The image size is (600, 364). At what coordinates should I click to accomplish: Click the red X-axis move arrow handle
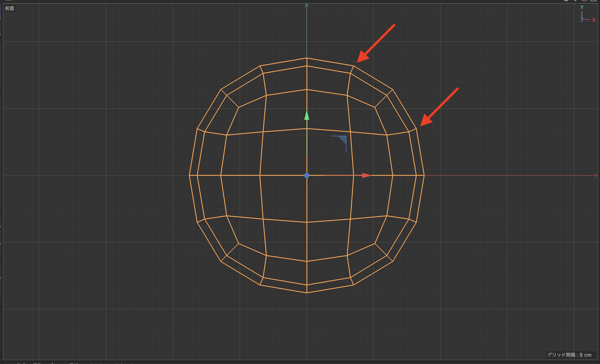[x=366, y=175]
